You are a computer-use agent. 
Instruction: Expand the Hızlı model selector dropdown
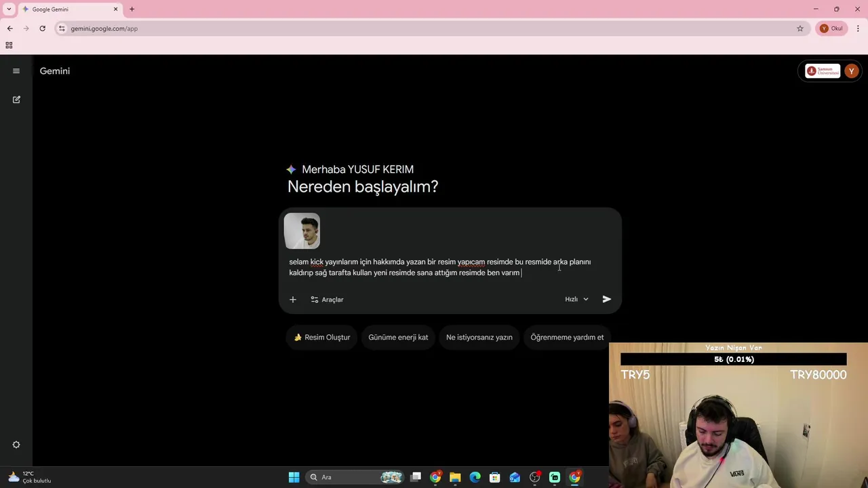(577, 300)
